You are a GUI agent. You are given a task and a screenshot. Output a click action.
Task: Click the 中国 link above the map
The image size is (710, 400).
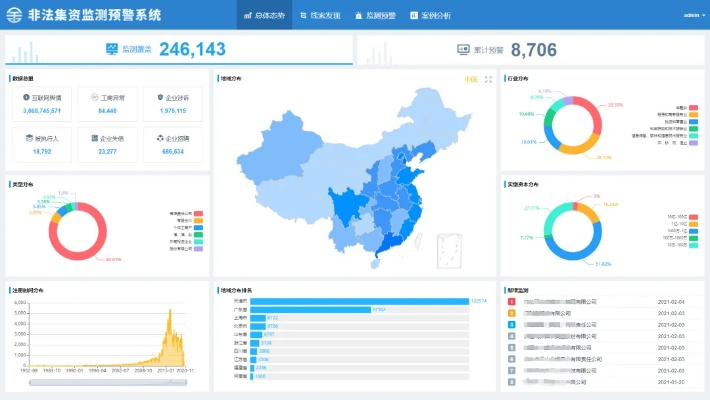(471, 79)
